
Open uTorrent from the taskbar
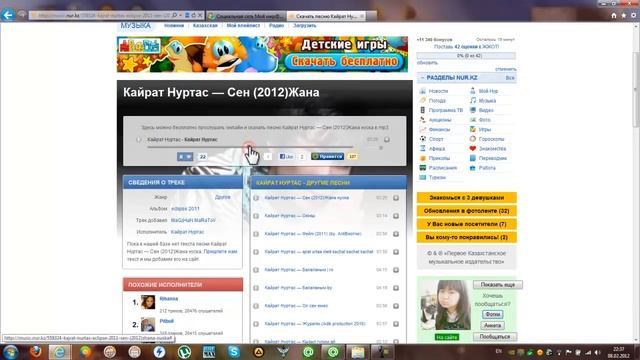click(x=184, y=352)
